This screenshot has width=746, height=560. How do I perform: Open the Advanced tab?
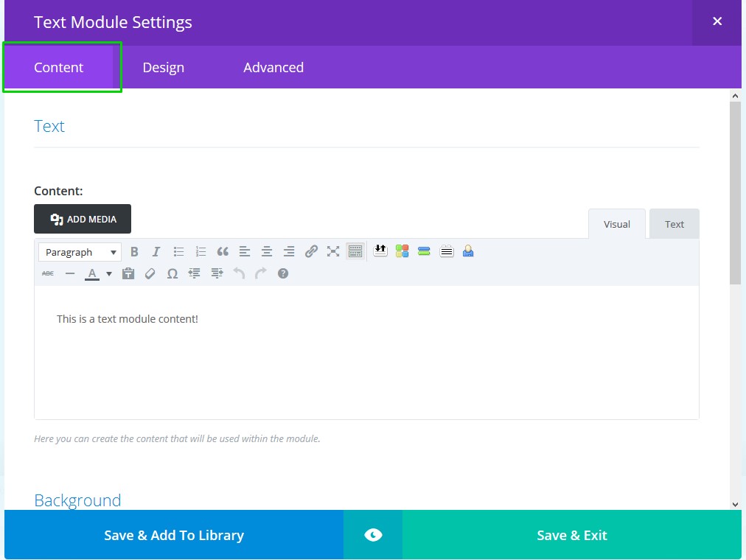click(x=273, y=68)
